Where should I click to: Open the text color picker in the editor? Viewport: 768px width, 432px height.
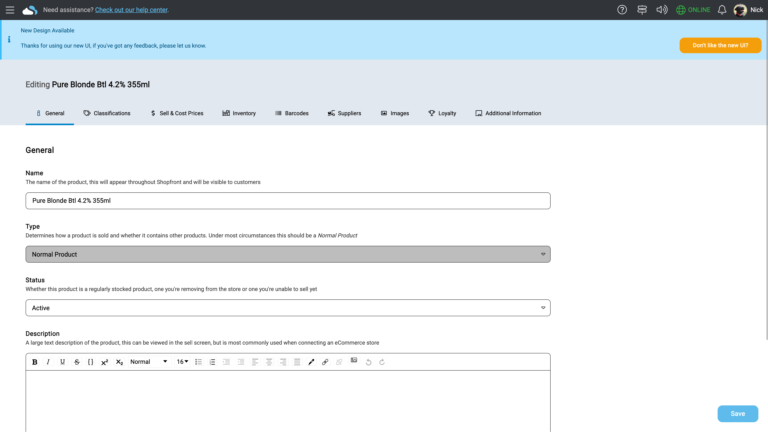pyautogui.click(x=311, y=362)
